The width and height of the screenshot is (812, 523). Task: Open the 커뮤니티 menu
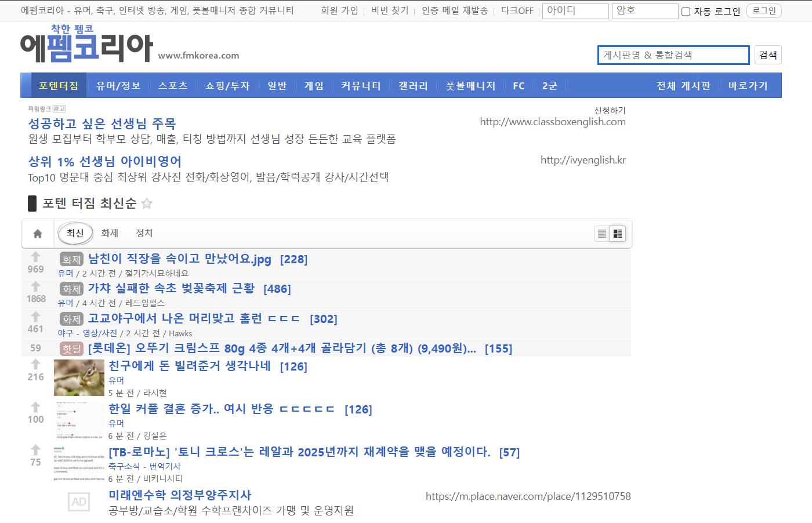click(361, 86)
